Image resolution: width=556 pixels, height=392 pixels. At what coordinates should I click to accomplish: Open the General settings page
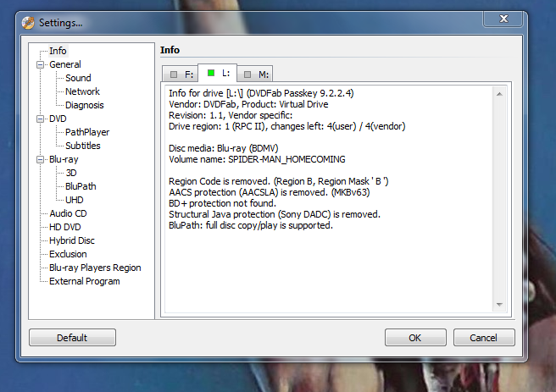(x=65, y=64)
